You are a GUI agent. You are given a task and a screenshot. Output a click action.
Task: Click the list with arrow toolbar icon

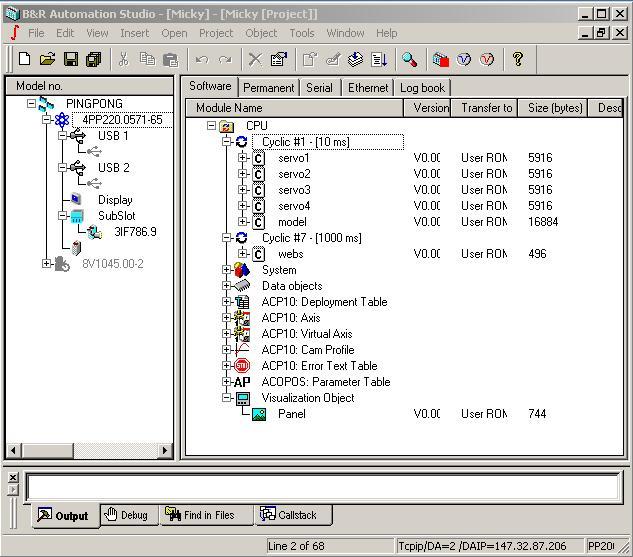(x=379, y=59)
